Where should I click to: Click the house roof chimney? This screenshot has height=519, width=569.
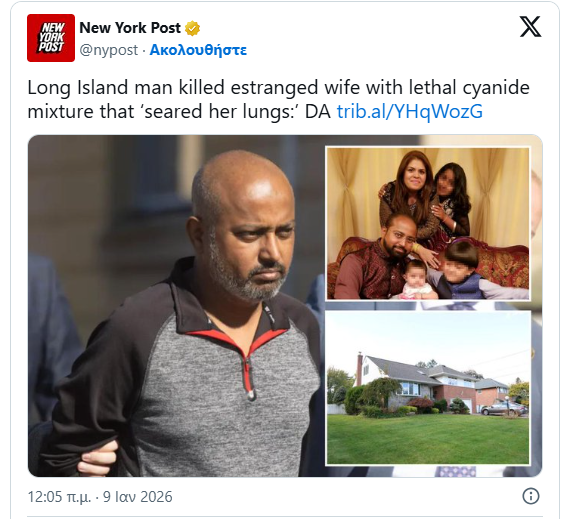click(x=360, y=368)
